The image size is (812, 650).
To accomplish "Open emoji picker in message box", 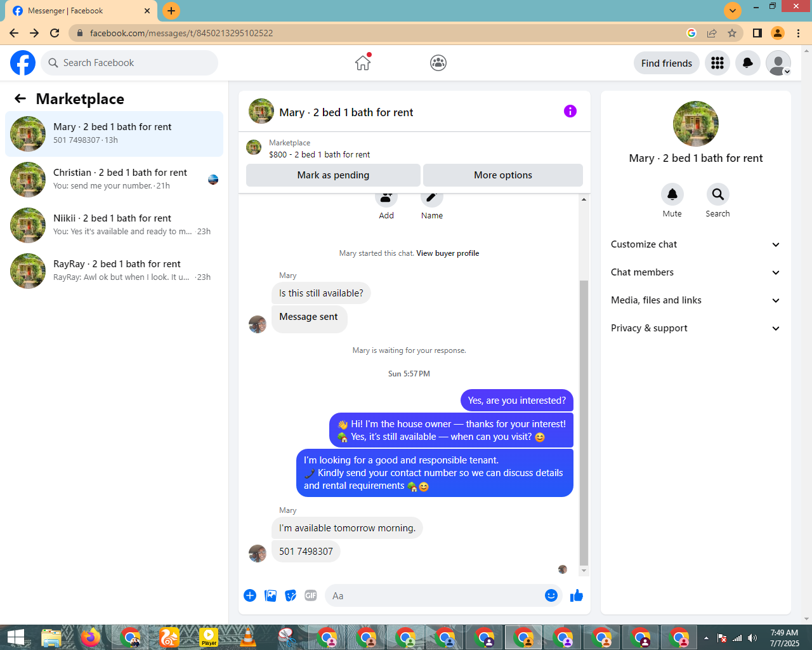I will coord(551,595).
